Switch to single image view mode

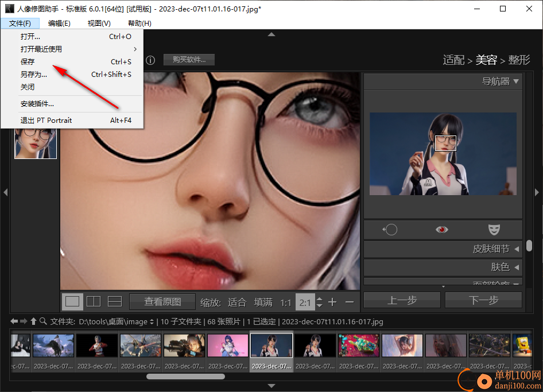coord(72,302)
